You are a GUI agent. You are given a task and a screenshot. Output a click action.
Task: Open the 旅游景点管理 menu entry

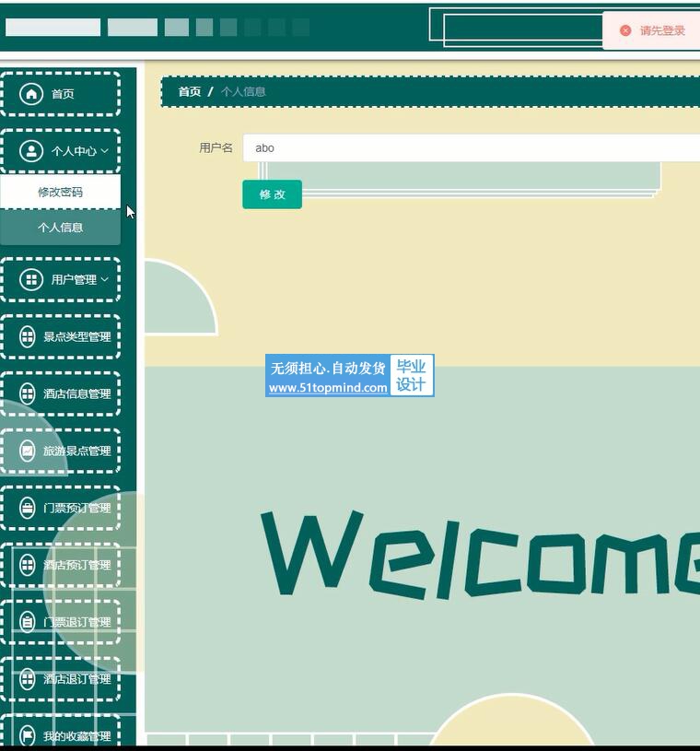[x=60, y=451]
